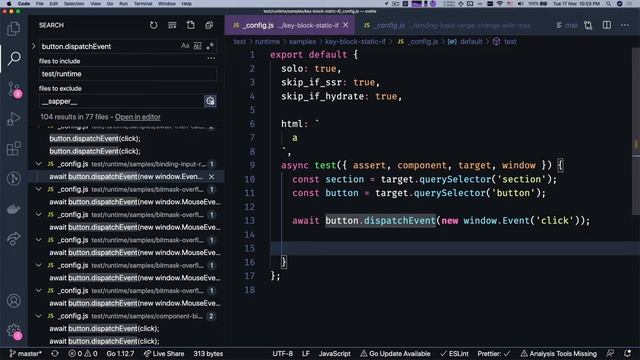Start Live Share from status bar
The height and width of the screenshot is (360, 640).
pyautogui.click(x=164, y=353)
